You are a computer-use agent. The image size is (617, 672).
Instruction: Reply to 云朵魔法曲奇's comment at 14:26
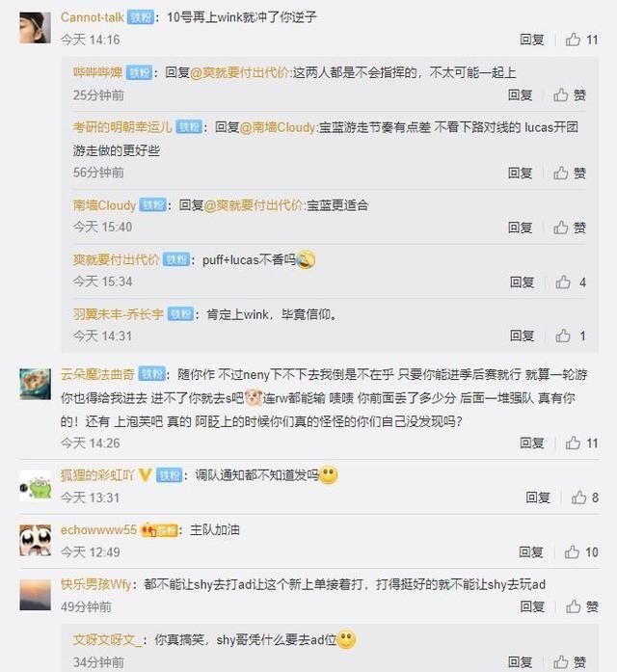532,443
